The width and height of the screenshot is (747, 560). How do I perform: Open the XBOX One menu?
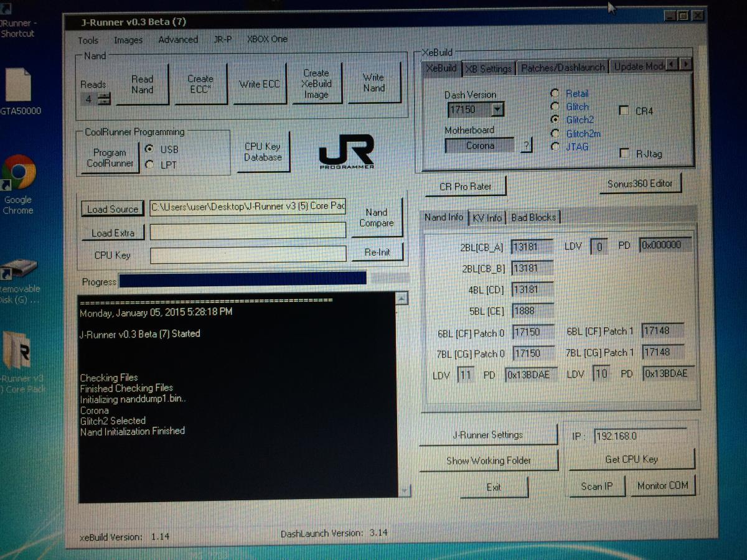tap(267, 39)
